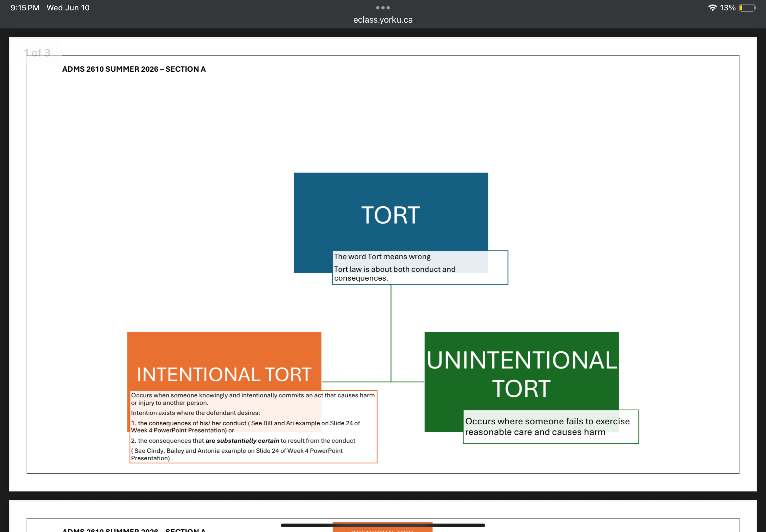The width and height of the screenshot is (766, 532).
Task: Tap the Bill and Ari example line
Action: [245, 427]
